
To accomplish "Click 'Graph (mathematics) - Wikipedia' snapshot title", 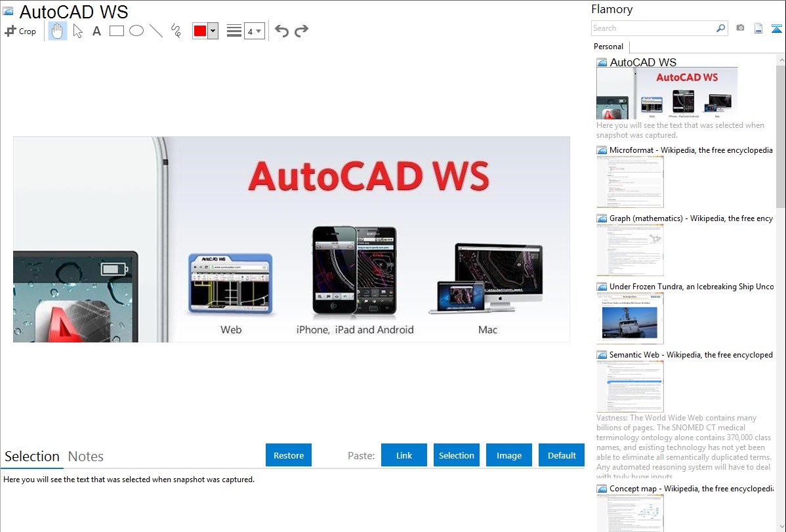I will point(692,218).
